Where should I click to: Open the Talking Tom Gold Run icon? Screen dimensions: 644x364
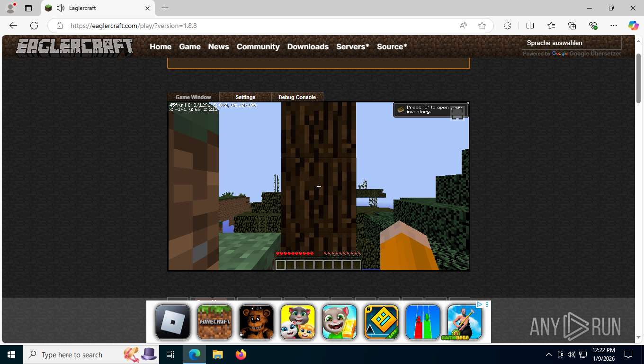point(340,322)
